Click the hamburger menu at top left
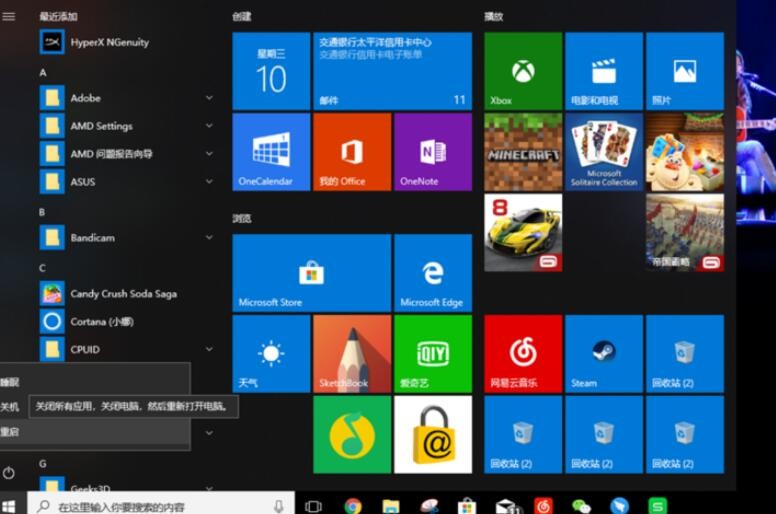Screen dimensions: 776x514 (9, 17)
